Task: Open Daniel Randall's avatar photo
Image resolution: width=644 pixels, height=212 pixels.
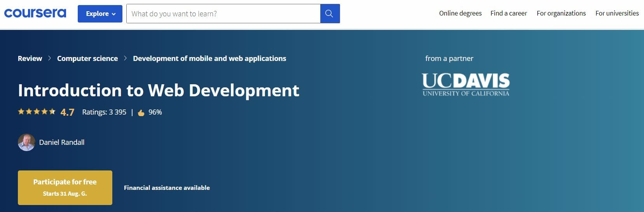Action: [x=26, y=142]
